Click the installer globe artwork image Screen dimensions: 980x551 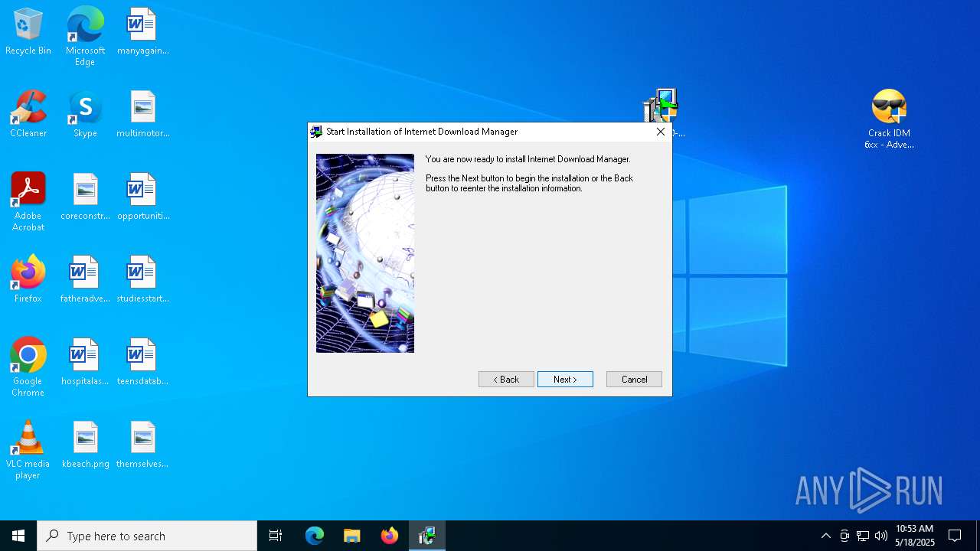(x=365, y=253)
